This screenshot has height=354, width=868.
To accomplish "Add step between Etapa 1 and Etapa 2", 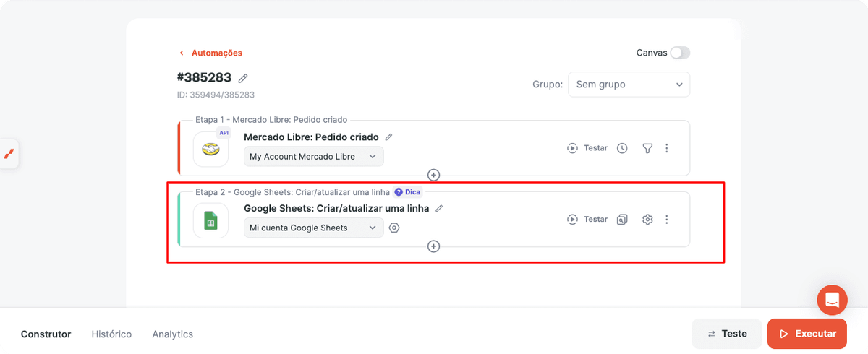I will (x=433, y=175).
